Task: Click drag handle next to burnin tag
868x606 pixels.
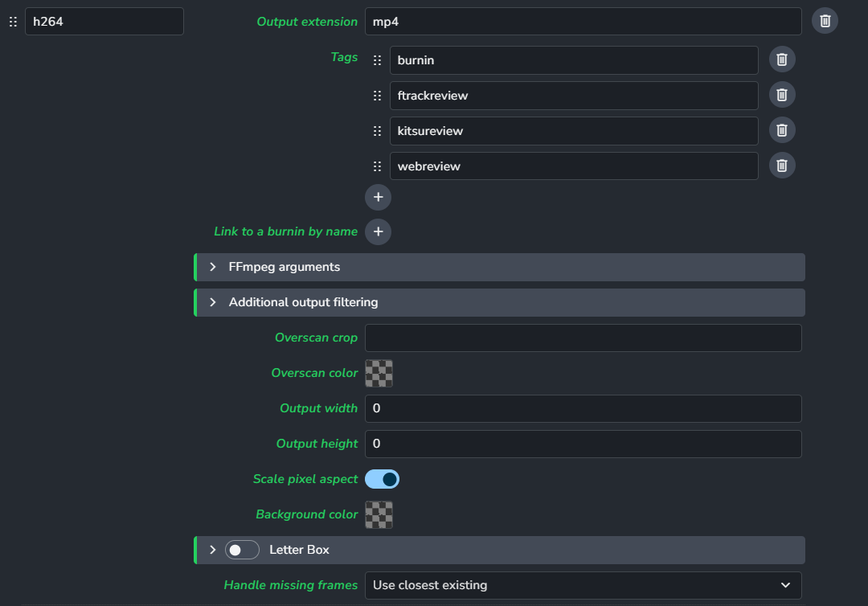Action: pyautogui.click(x=377, y=60)
